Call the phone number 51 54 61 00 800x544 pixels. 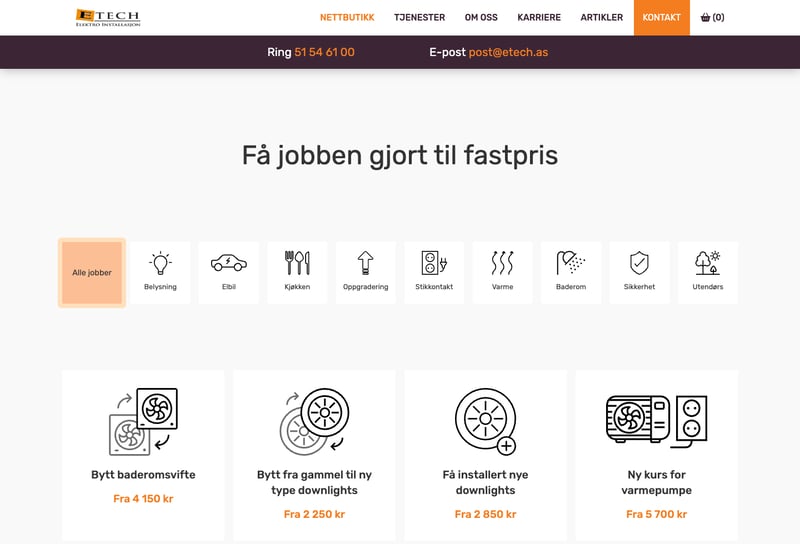tap(324, 52)
